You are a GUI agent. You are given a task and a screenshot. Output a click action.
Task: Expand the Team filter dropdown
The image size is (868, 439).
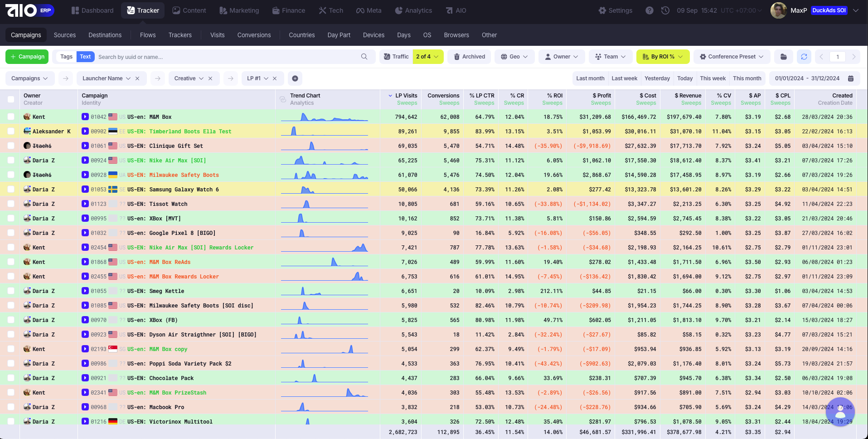click(611, 57)
